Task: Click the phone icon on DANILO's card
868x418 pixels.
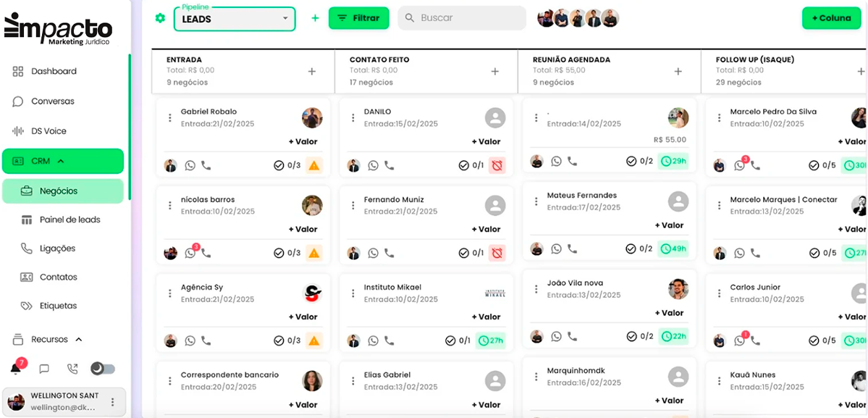Action: 389,164
